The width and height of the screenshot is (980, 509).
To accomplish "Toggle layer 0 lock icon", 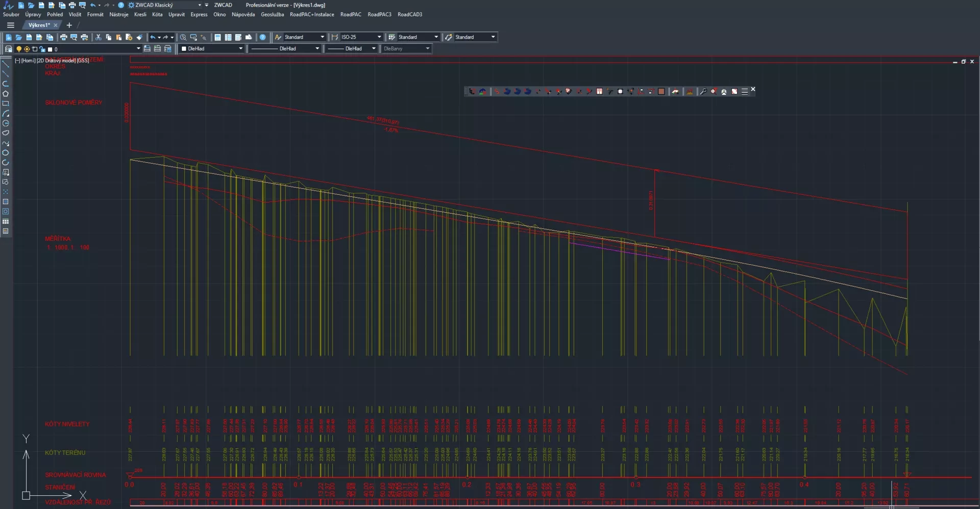I will pyautogui.click(x=42, y=49).
